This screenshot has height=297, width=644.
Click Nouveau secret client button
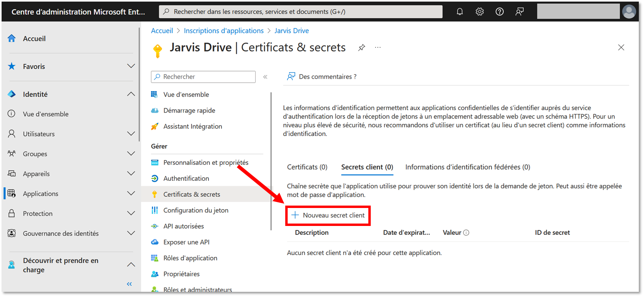[x=328, y=216]
